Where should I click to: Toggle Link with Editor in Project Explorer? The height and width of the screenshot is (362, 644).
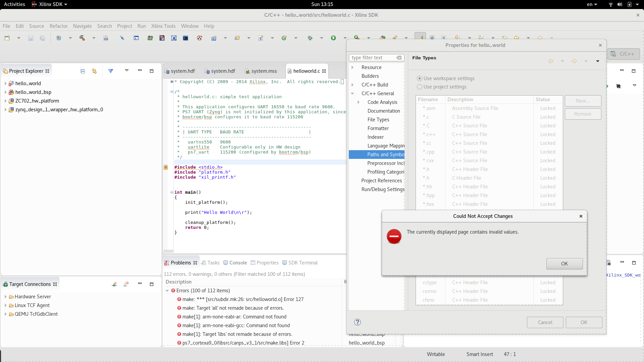click(94, 71)
